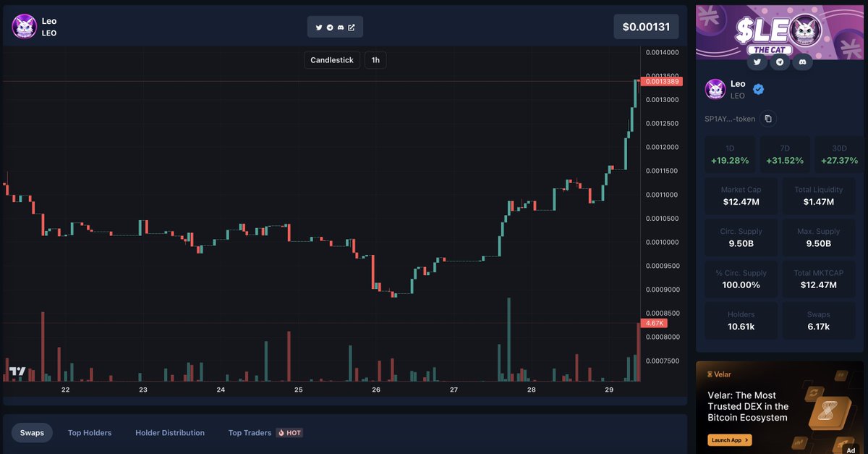The height and width of the screenshot is (454, 868).
Task: Click date label 29 on time axis
Action: pyautogui.click(x=609, y=390)
